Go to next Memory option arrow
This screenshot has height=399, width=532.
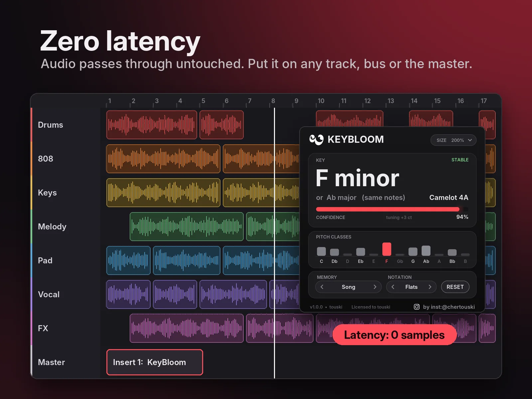pyautogui.click(x=375, y=287)
